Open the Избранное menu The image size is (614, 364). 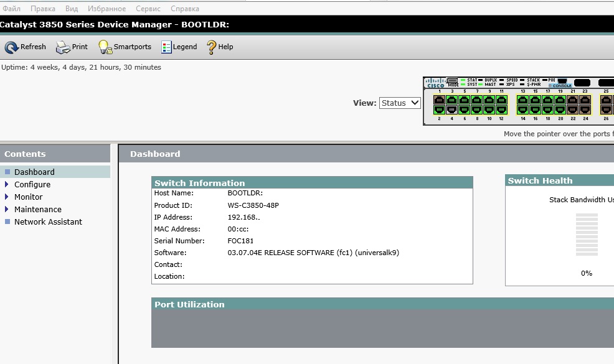coord(106,9)
